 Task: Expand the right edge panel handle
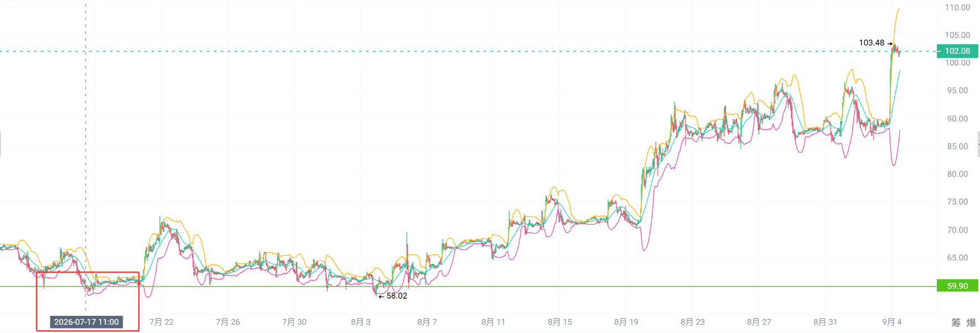pos(979,144)
